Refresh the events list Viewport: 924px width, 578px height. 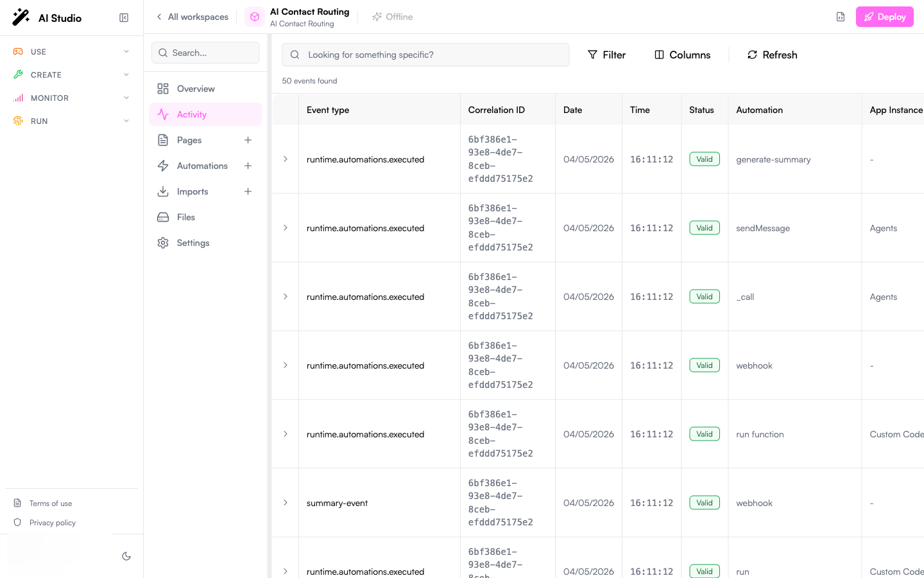[x=773, y=55]
